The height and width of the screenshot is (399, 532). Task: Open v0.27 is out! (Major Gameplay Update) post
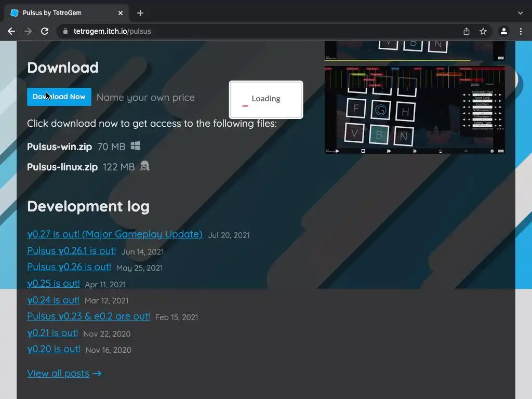pos(115,234)
